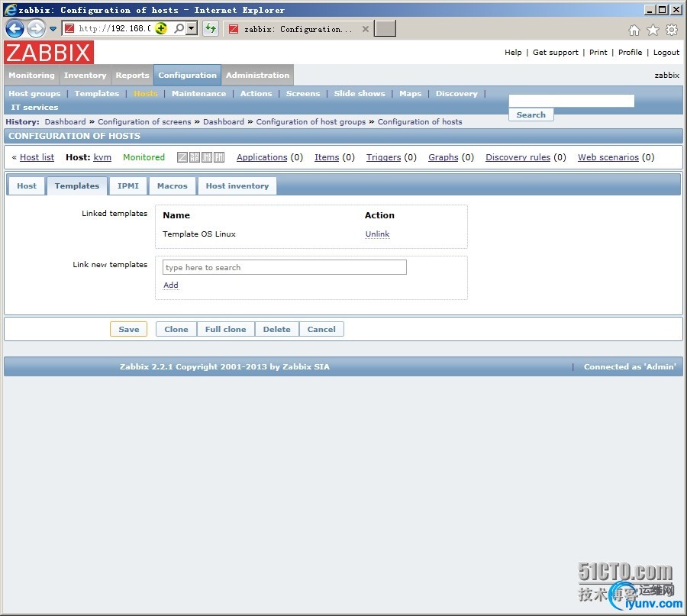
Task: Click the green plus icon in address bar
Action: tap(161, 28)
